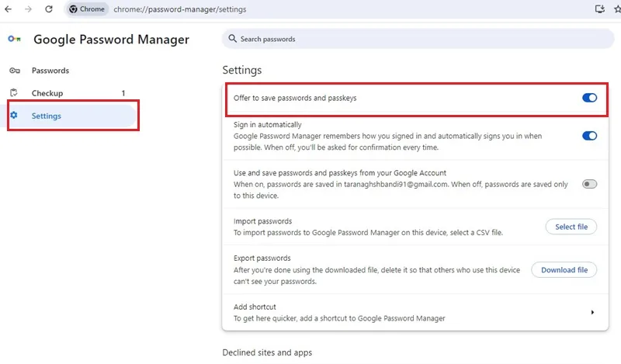Click Download file to export passwords

564,270
